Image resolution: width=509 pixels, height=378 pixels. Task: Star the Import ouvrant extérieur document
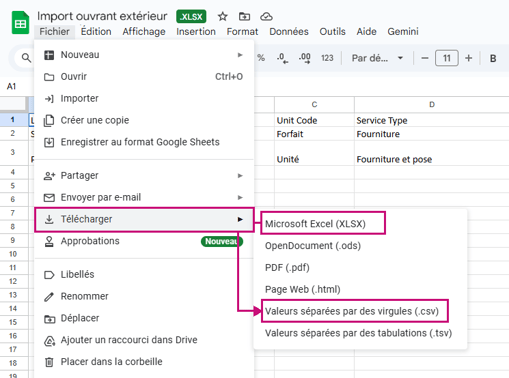(x=222, y=16)
